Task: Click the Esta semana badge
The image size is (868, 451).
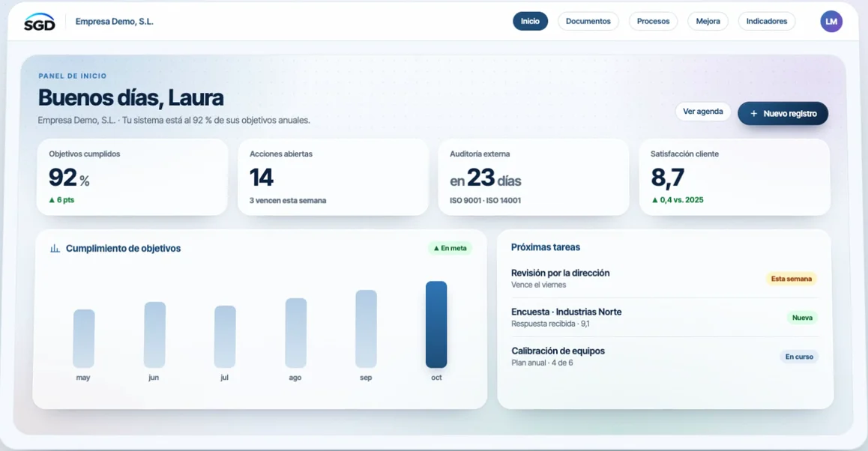Action: click(791, 279)
